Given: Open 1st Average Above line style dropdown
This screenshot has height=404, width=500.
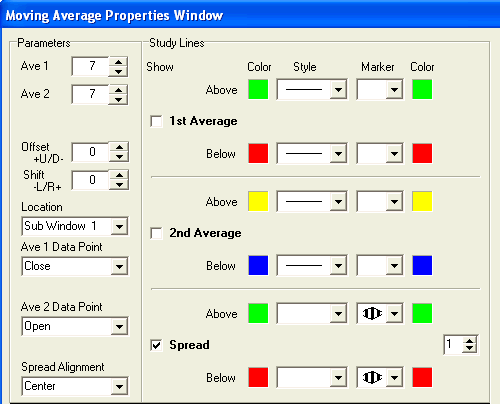Looking at the screenshot, I should pos(338,90).
